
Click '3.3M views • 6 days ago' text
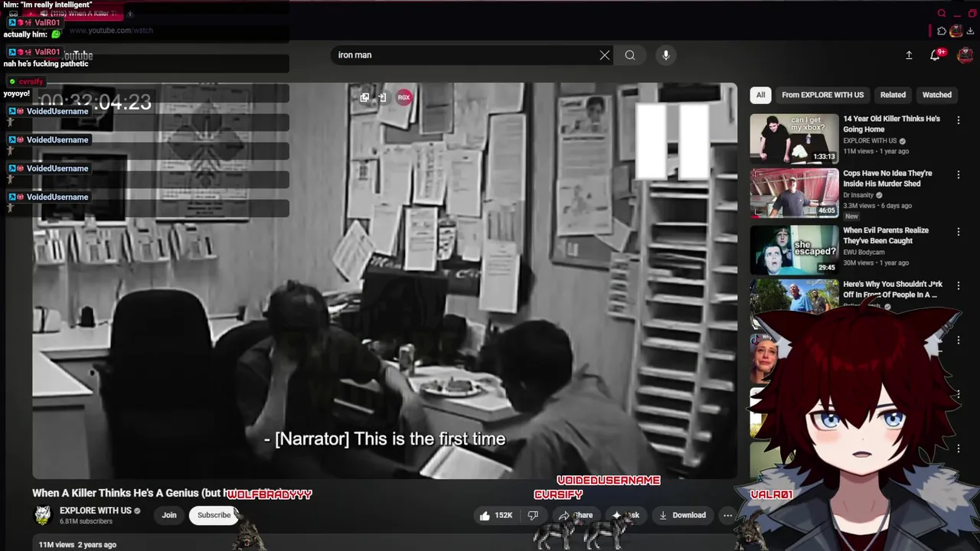[x=877, y=206]
